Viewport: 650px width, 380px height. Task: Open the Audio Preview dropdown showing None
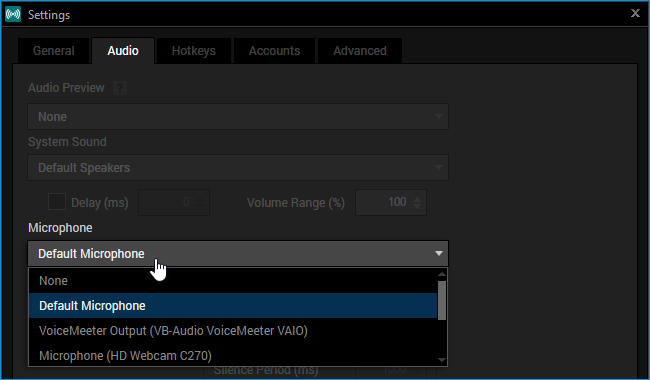tap(238, 116)
